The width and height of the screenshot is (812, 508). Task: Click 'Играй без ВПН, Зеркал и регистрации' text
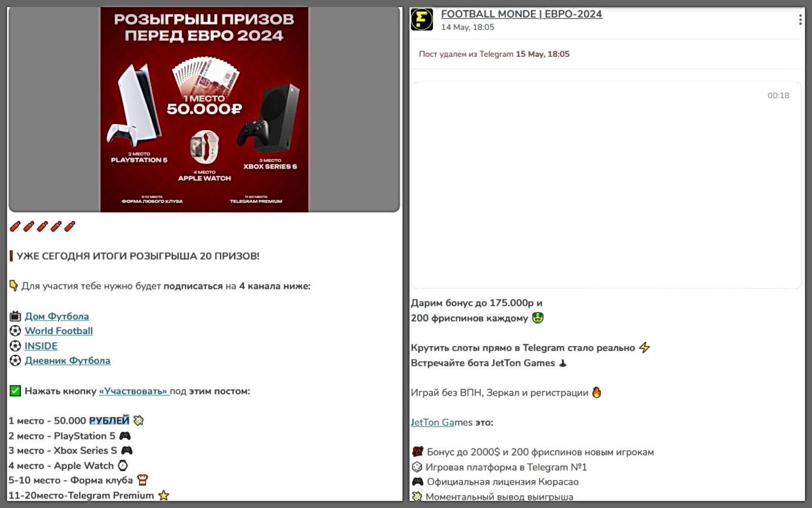[x=499, y=393]
